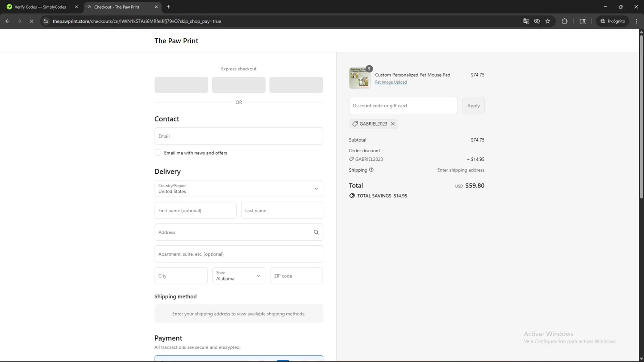This screenshot has width=644, height=362.
Task: Open a new browser tab
Action: (x=168, y=7)
